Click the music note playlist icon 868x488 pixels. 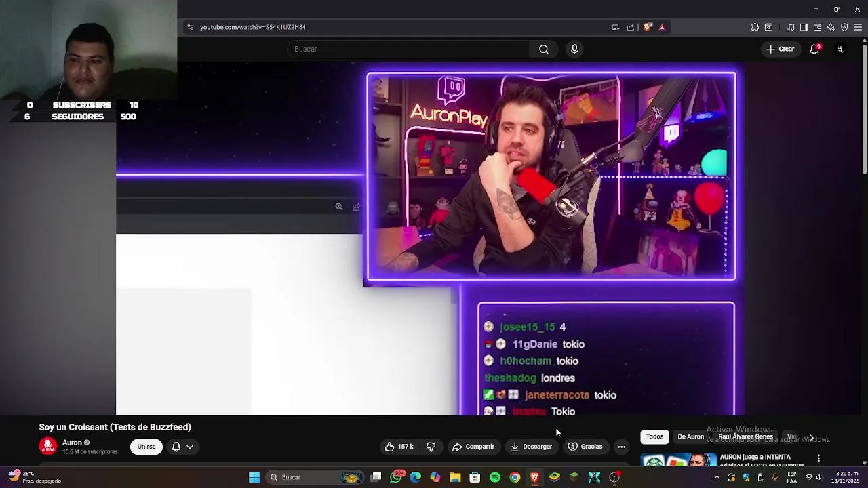pos(790,27)
